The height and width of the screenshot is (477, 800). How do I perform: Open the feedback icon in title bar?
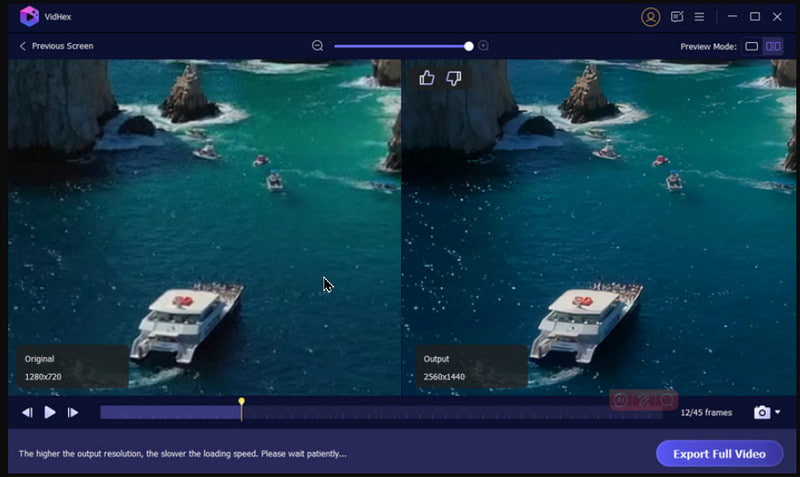pos(677,17)
